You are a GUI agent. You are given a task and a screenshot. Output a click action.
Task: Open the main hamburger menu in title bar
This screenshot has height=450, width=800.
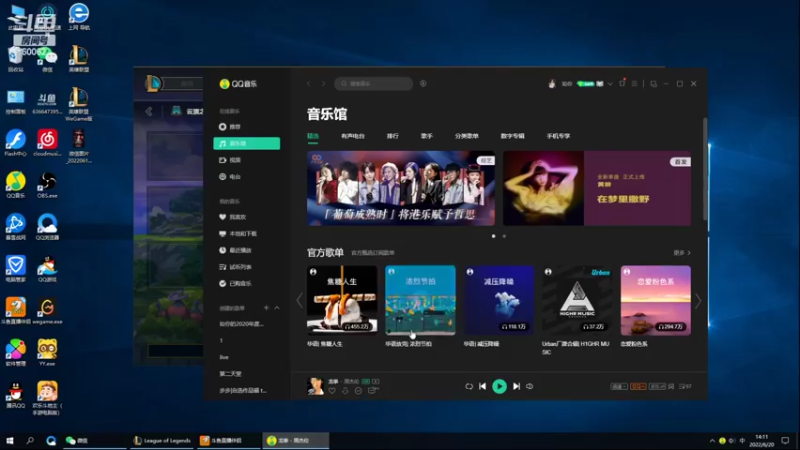point(634,84)
